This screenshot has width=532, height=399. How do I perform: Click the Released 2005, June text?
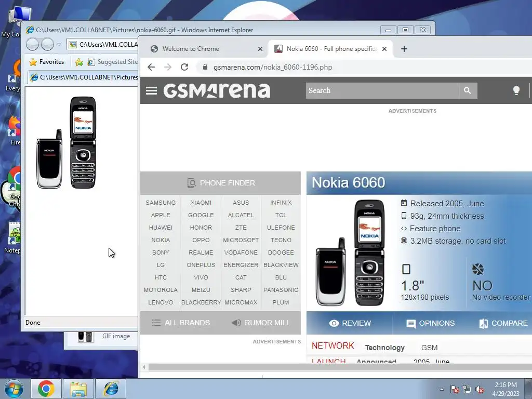(447, 204)
